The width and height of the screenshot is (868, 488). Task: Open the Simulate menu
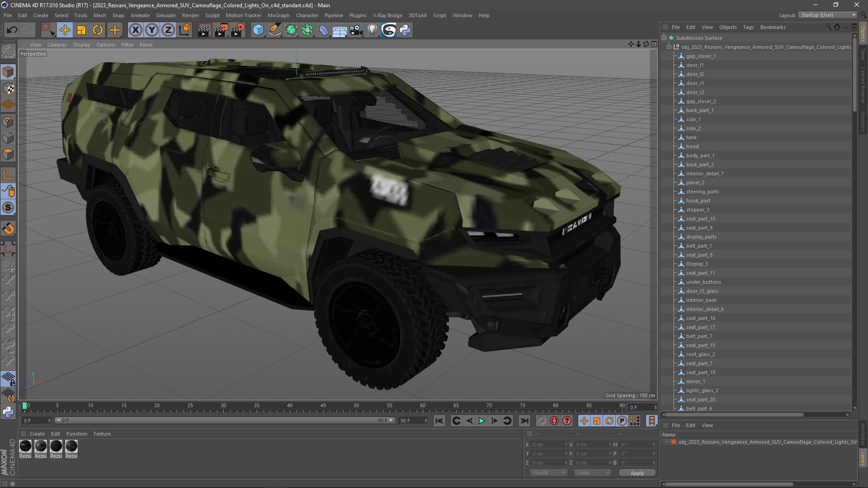click(x=165, y=15)
